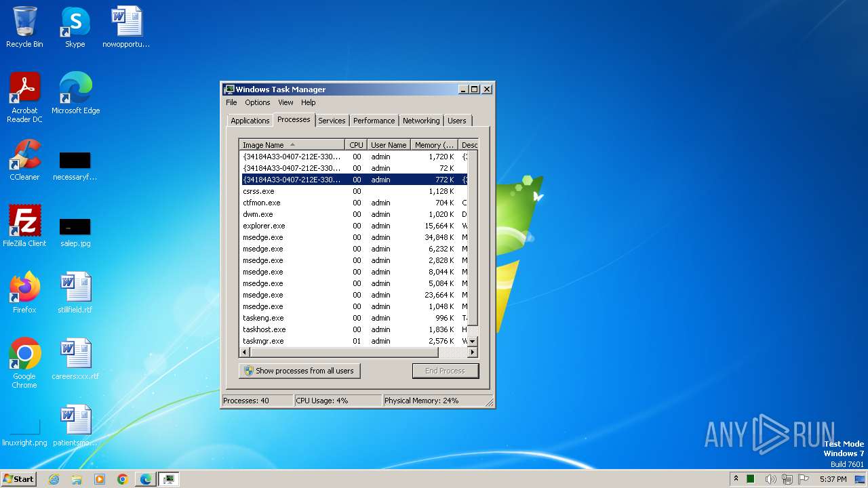This screenshot has width=868, height=488.
Task: Launch Acrobat Reader DC from desktop
Action: tap(24, 97)
